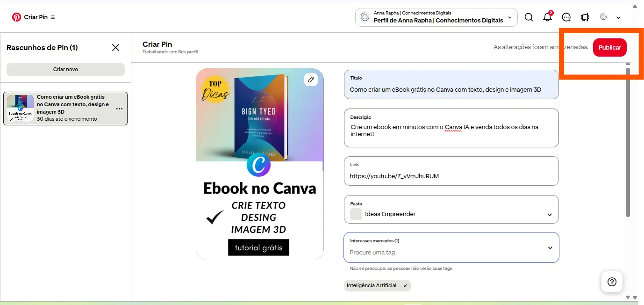Click the Criar novo button

pyautogui.click(x=65, y=69)
